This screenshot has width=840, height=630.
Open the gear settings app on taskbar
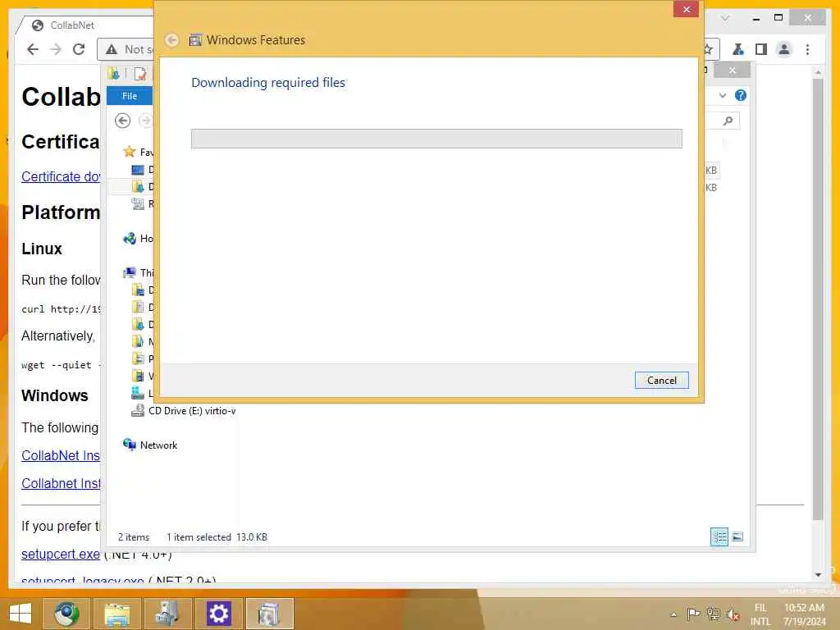point(218,614)
